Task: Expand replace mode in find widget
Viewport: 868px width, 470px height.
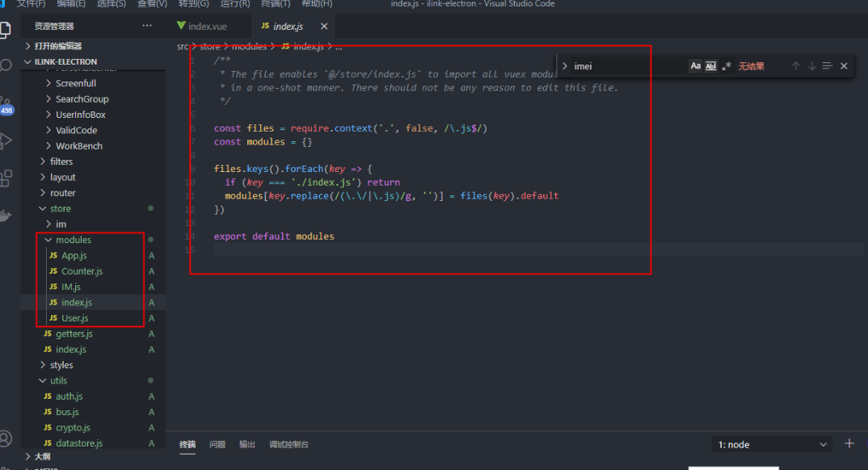Action: pos(564,65)
